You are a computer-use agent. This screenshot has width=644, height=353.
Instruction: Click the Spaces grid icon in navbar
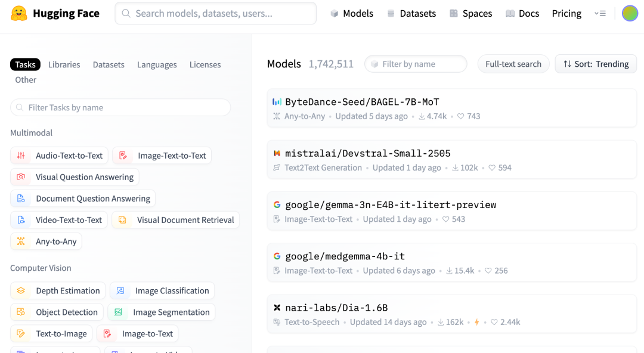(453, 14)
